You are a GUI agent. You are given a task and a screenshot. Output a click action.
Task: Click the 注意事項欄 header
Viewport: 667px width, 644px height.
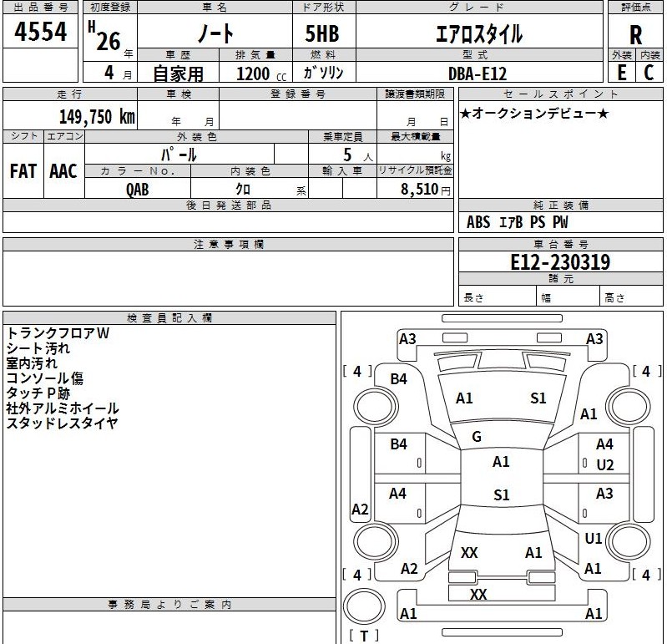[229, 245]
